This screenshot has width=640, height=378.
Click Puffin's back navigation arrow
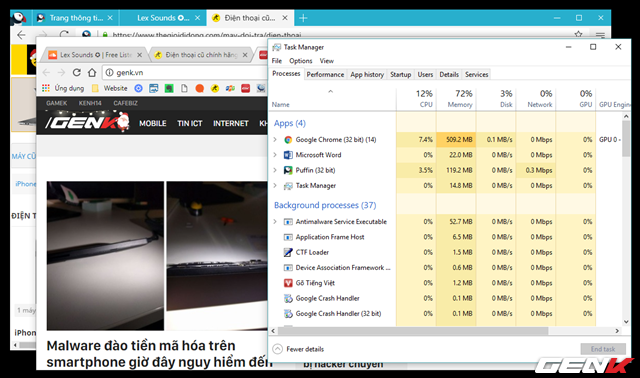coord(21,35)
